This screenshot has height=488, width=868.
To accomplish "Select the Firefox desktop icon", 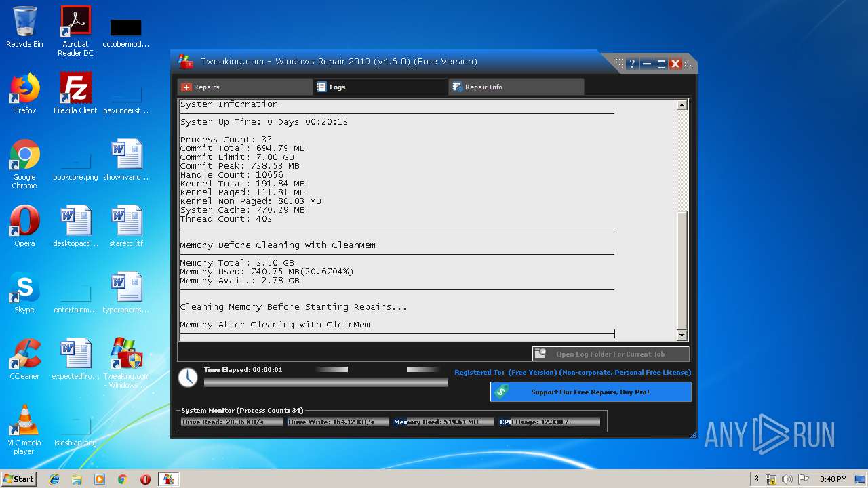I will pos(24,94).
